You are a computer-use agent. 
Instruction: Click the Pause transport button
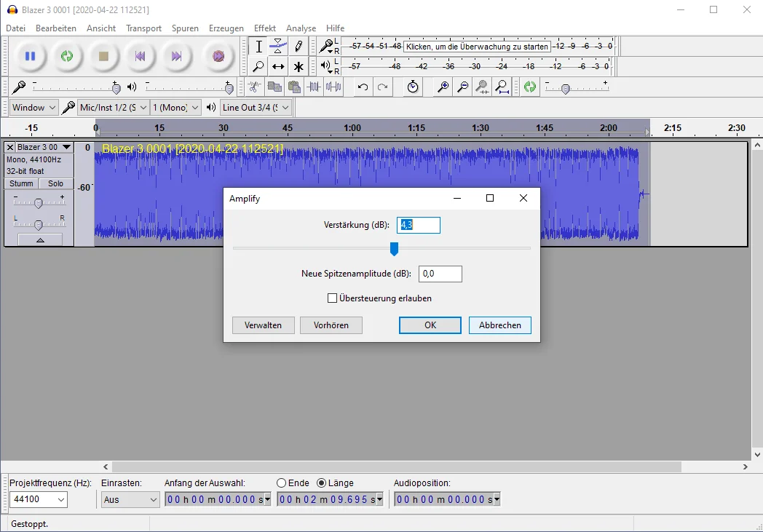point(30,56)
